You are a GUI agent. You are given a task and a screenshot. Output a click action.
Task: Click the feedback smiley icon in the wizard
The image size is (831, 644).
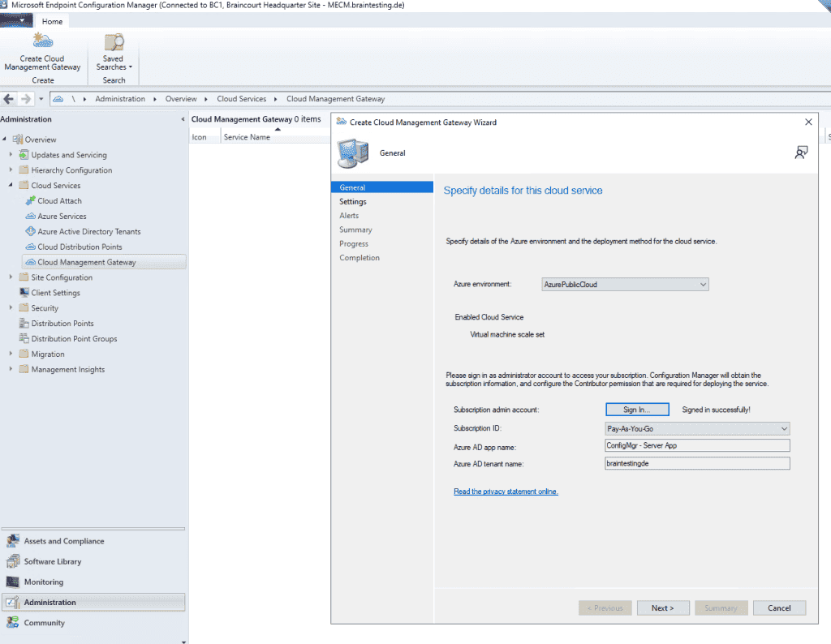pos(801,152)
